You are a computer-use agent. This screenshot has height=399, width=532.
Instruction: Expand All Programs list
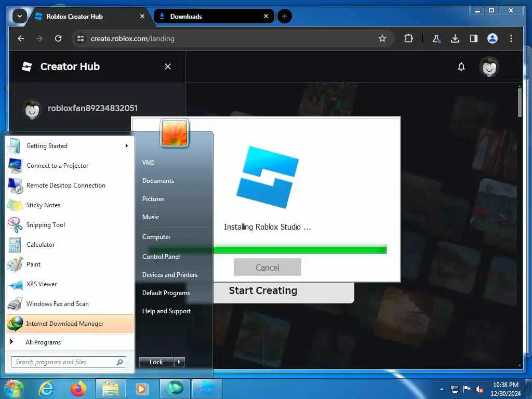(x=70, y=342)
